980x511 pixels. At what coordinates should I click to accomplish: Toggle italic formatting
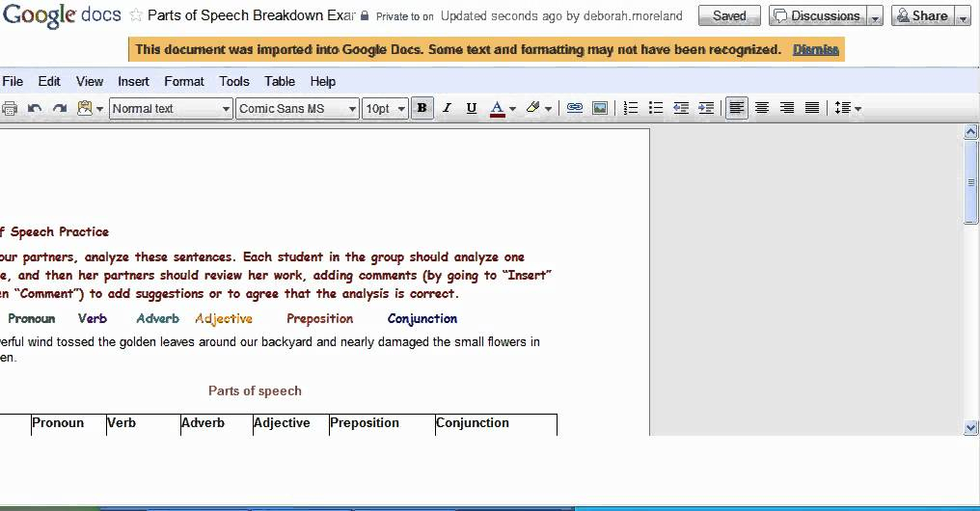pyautogui.click(x=447, y=108)
